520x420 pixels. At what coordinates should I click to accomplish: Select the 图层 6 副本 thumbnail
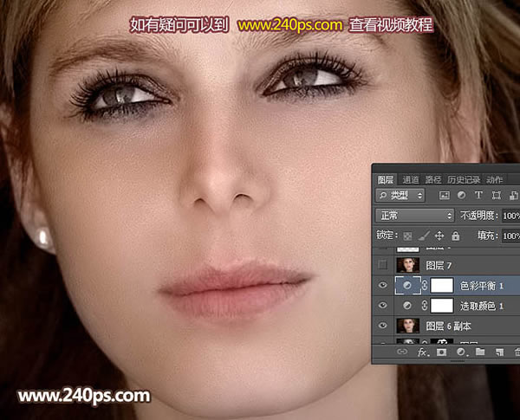click(x=408, y=326)
